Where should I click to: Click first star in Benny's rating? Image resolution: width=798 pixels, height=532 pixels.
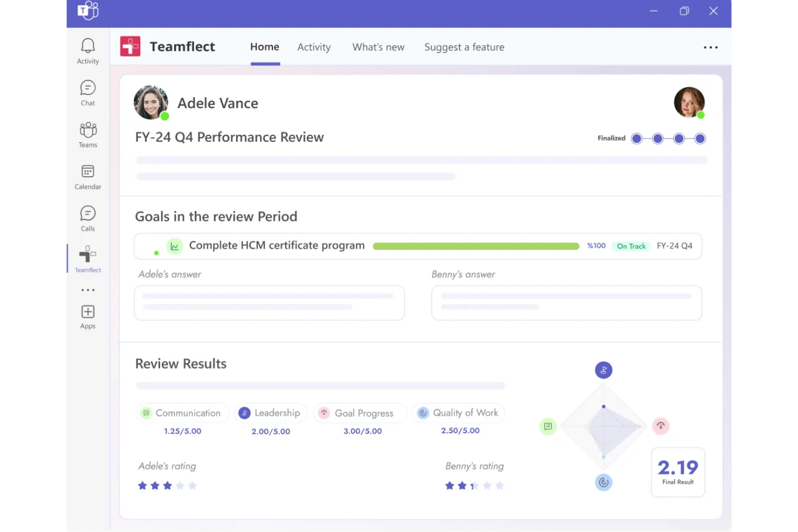tap(450, 486)
